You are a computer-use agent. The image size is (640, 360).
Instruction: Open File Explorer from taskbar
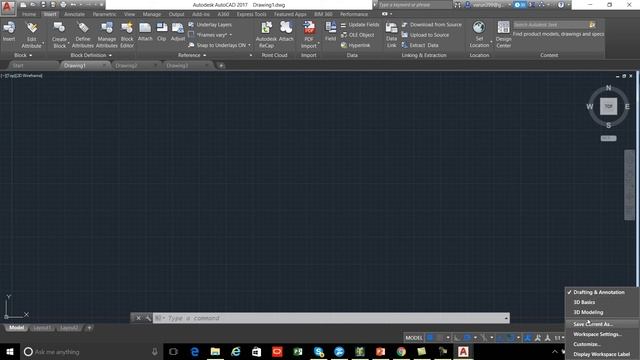pyautogui.click(x=215, y=351)
